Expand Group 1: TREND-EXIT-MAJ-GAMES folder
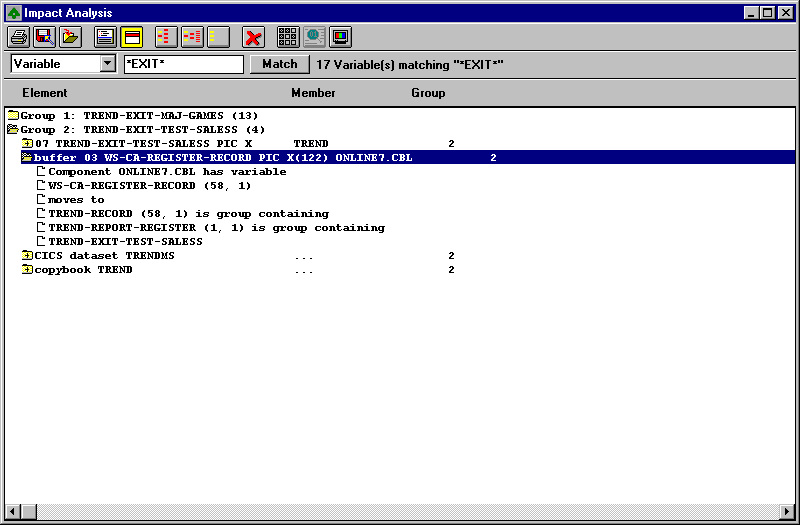The image size is (800, 525). pyautogui.click(x=13, y=116)
